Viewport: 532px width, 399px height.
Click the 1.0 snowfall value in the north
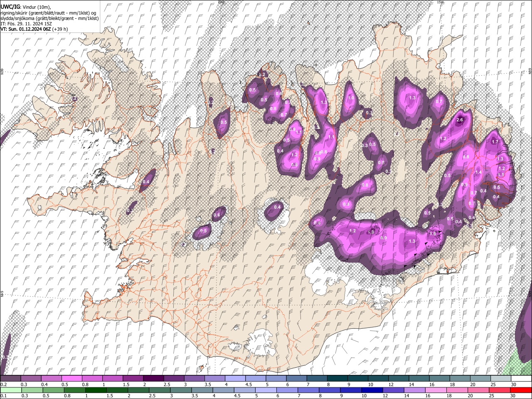(x=351, y=98)
